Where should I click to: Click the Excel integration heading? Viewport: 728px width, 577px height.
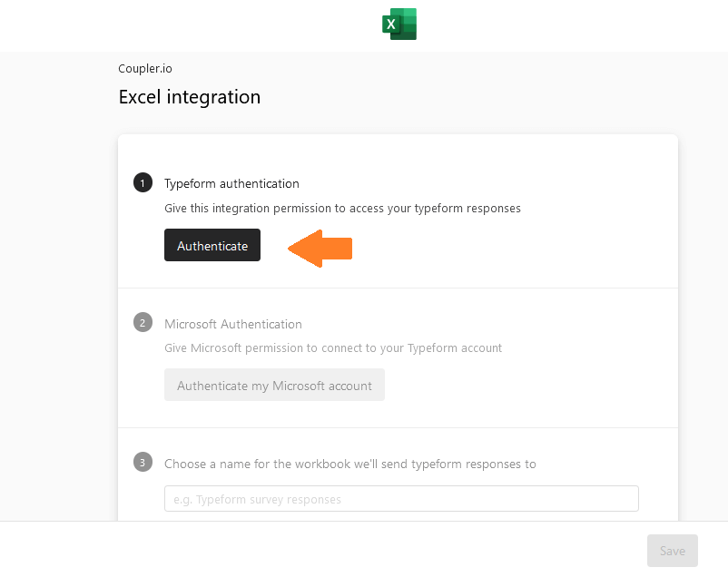pyautogui.click(x=190, y=97)
